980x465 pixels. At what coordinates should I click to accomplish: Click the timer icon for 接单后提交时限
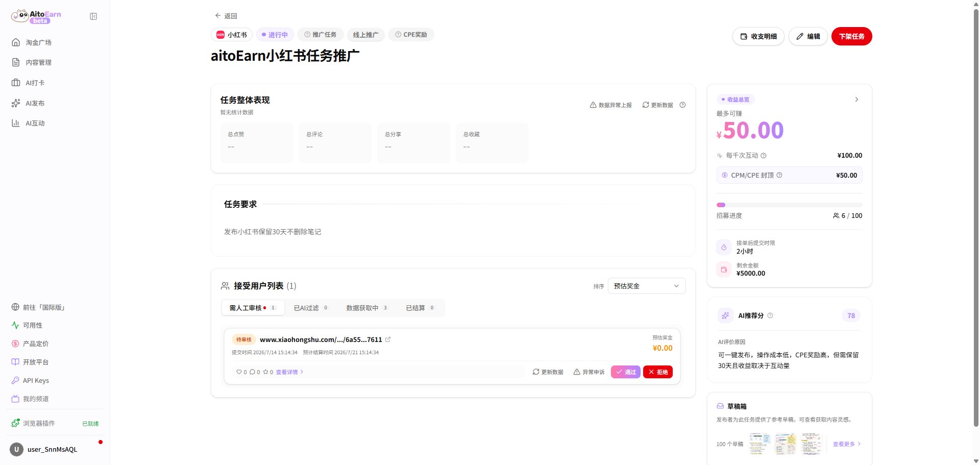[x=724, y=247]
